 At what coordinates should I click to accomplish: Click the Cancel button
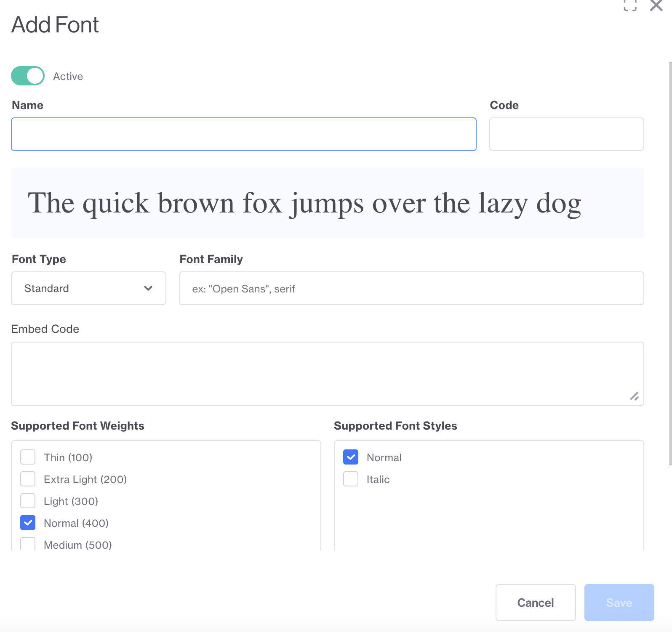(536, 603)
